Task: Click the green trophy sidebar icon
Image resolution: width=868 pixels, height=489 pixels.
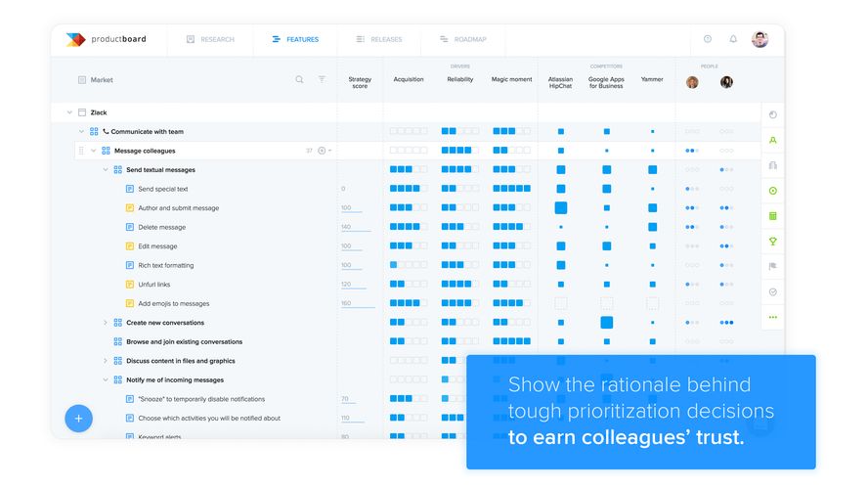Action: 773,242
